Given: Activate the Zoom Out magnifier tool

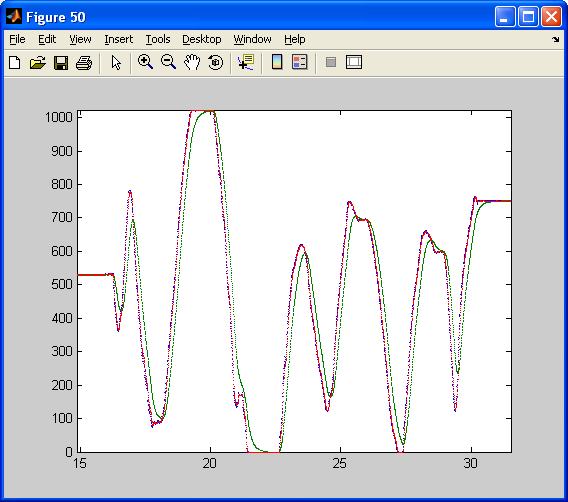Looking at the screenshot, I should 168,62.
